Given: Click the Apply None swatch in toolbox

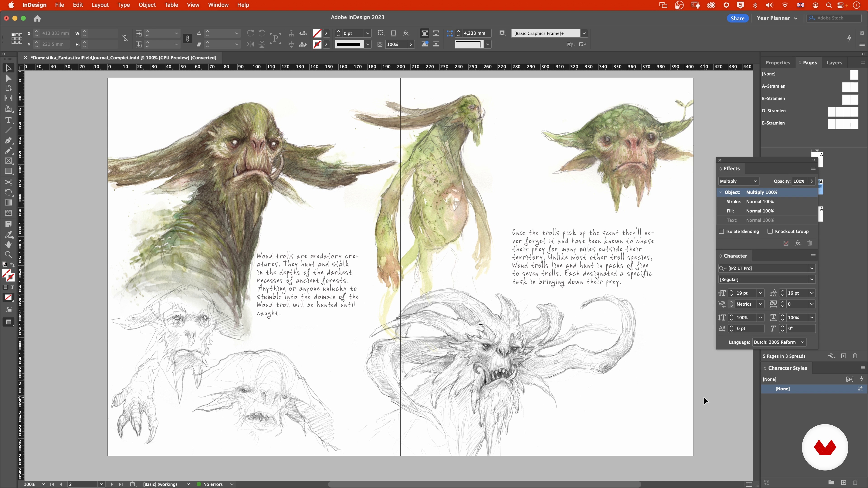Looking at the screenshot, I should pos(8,298).
